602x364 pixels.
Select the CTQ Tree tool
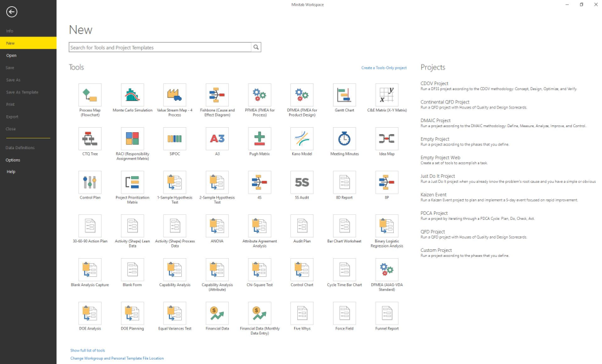(90, 139)
